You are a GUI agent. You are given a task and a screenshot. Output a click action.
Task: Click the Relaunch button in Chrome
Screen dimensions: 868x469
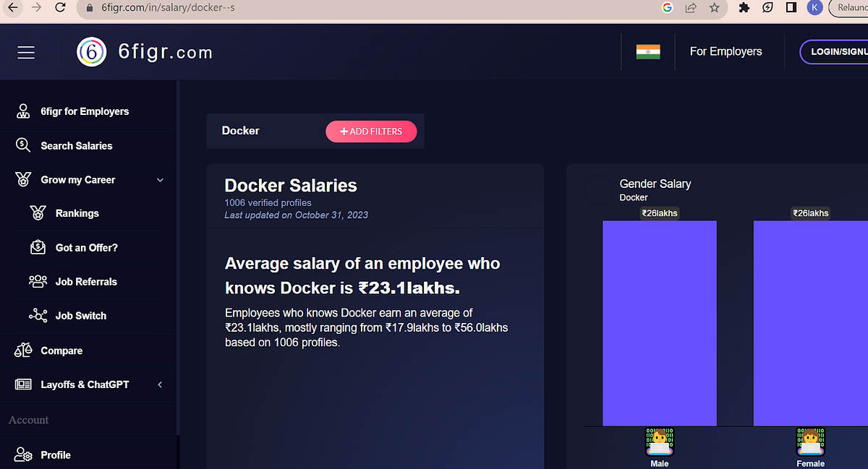click(x=849, y=8)
